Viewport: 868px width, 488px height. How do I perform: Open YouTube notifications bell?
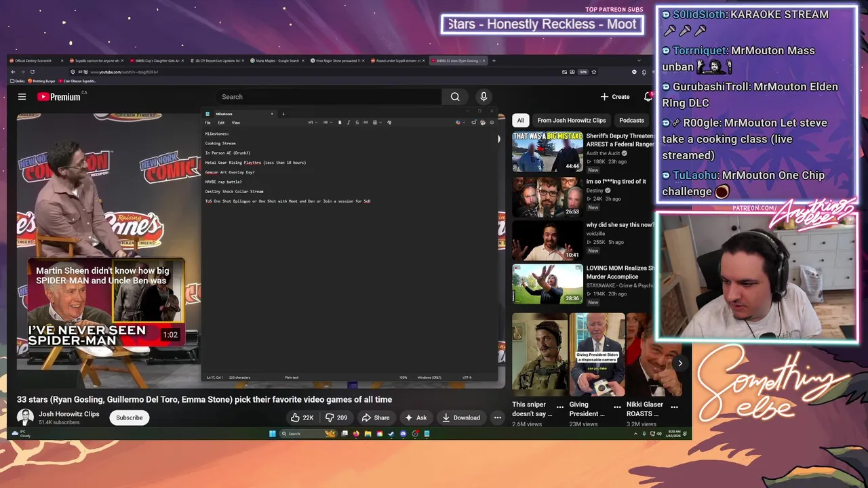[x=648, y=97]
